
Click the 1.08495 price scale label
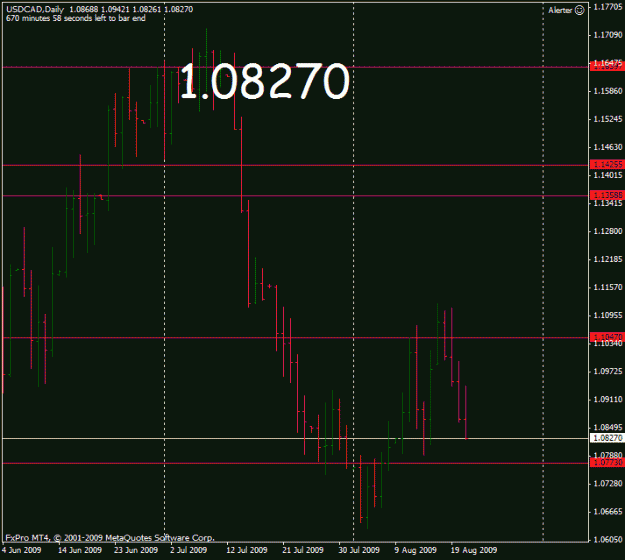[608, 427]
